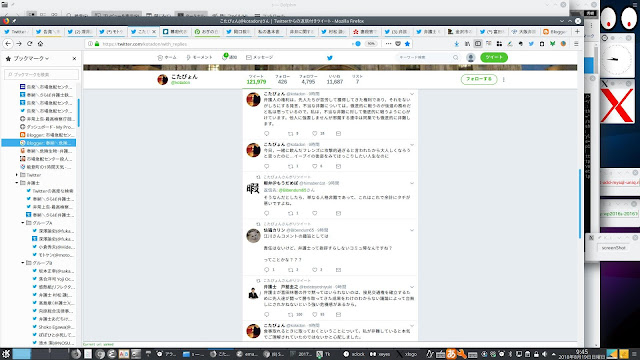This screenshot has height=360, width=640.
Task: Click the green ツイート button
Action: (494, 58)
